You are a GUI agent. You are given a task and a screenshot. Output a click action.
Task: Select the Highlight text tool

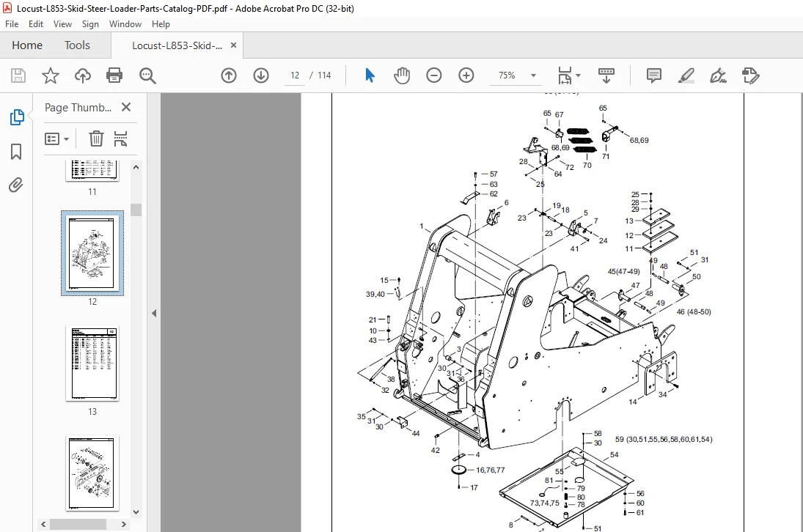[686, 75]
